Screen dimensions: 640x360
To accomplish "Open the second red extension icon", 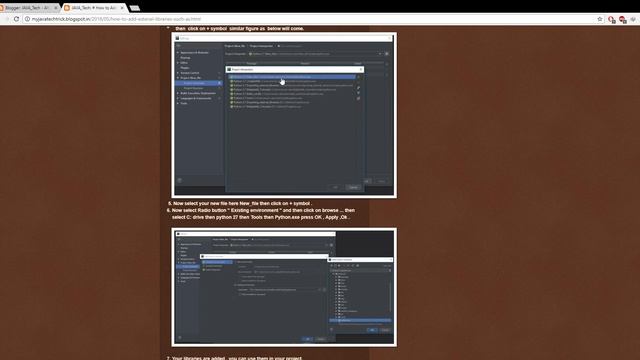I will [x=622, y=19].
